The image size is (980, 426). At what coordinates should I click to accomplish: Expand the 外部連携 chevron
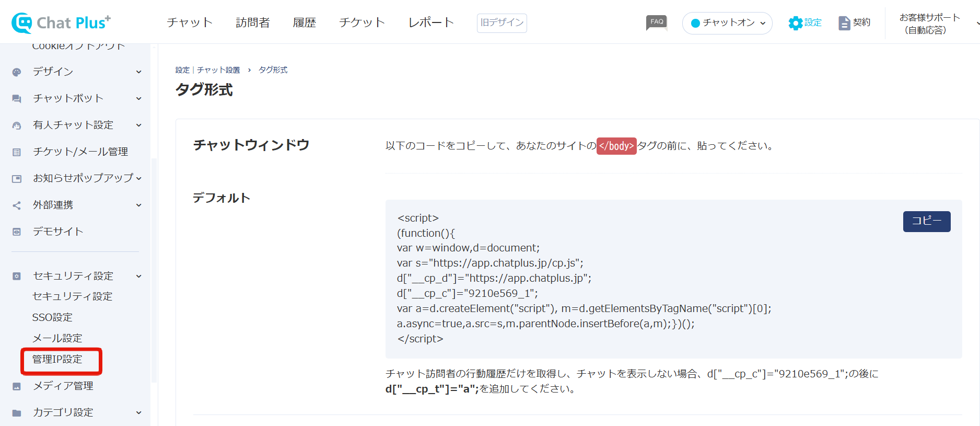coord(139,205)
